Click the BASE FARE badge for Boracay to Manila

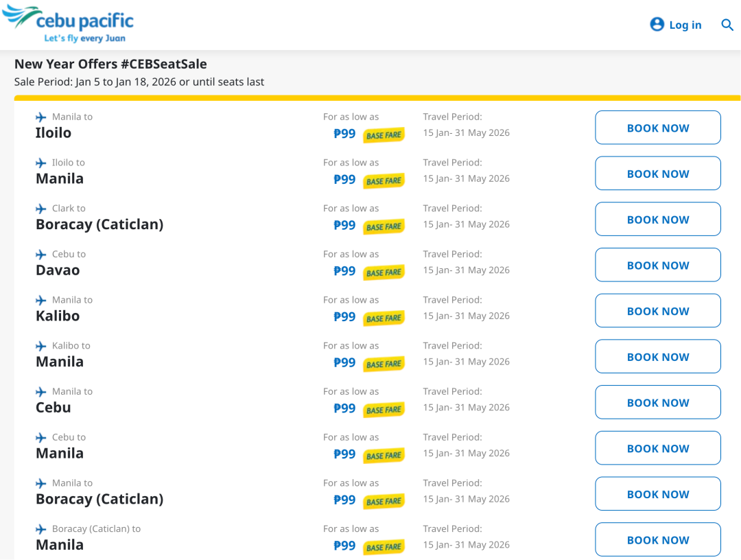point(384,547)
